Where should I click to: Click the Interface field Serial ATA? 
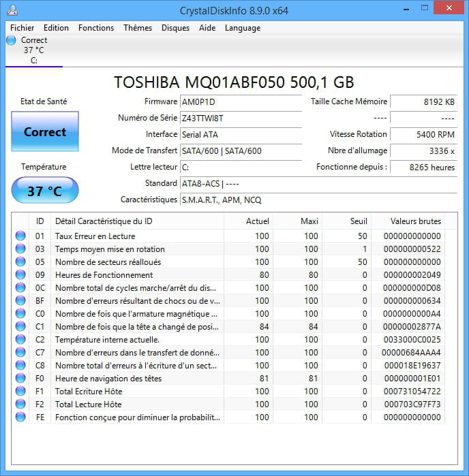[241, 134]
